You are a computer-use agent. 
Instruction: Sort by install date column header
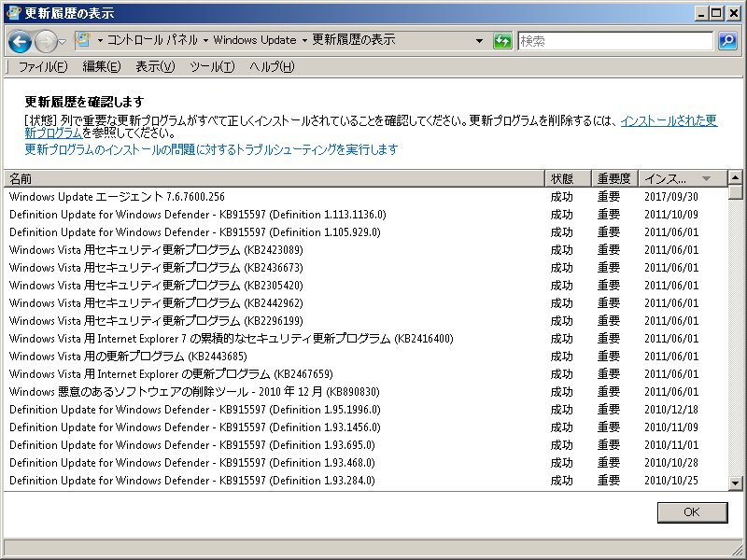(684, 178)
